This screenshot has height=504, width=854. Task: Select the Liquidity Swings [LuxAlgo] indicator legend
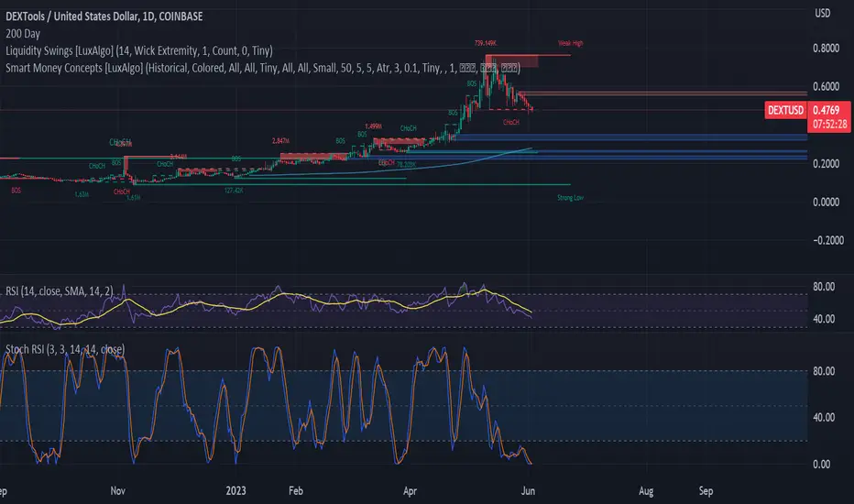pyautogui.click(x=139, y=50)
